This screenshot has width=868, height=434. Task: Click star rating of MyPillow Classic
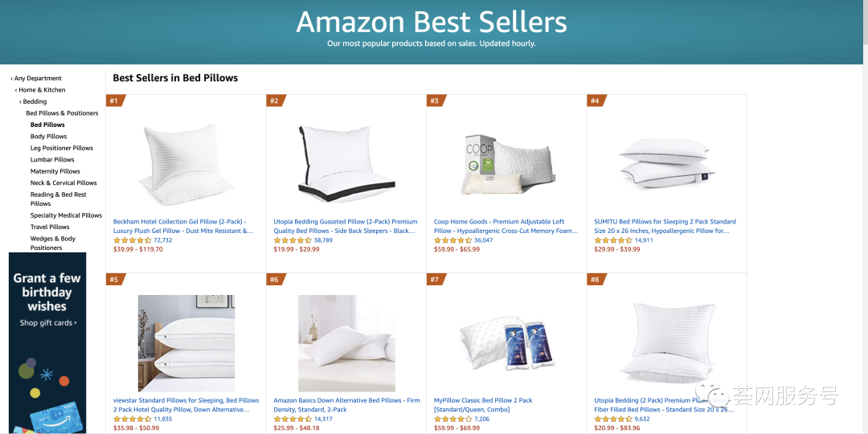pos(452,419)
